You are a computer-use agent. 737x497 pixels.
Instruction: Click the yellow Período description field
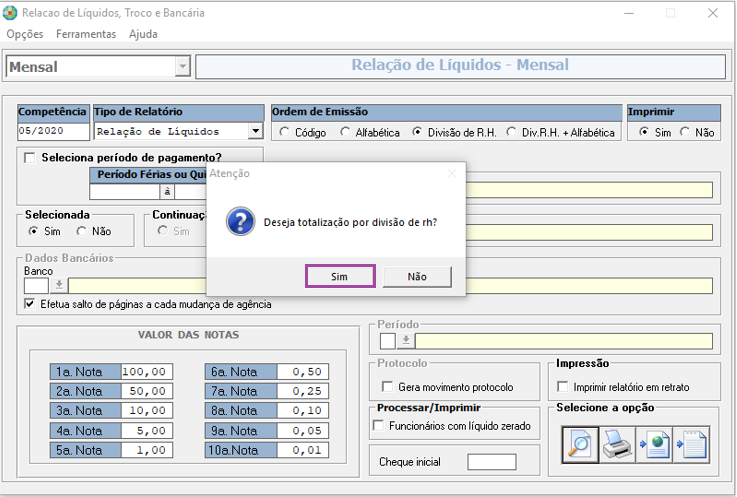pos(564,341)
